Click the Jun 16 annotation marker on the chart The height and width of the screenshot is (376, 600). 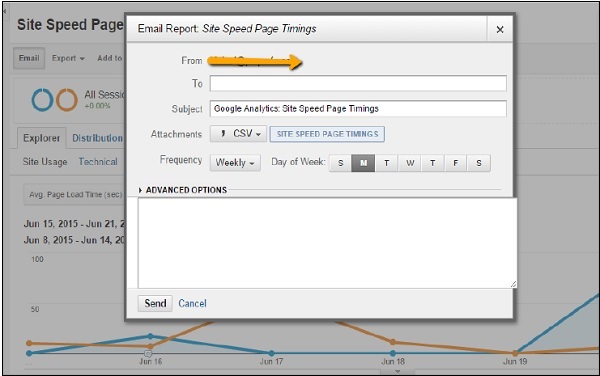pyautogui.click(x=148, y=353)
